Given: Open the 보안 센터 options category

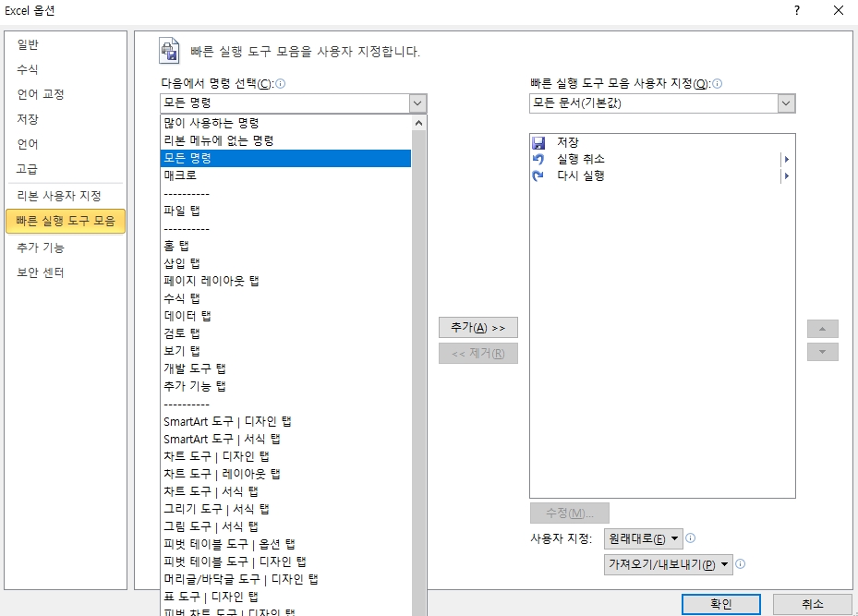Looking at the screenshot, I should [x=66, y=272].
